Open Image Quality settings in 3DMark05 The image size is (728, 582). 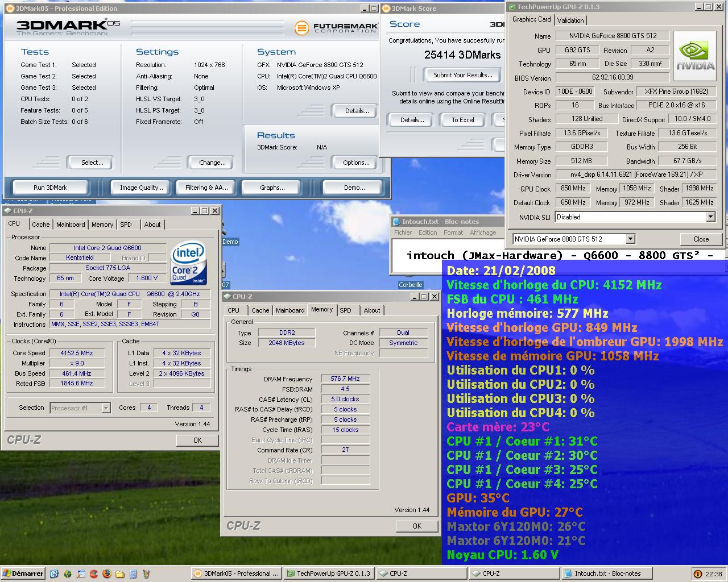[141, 188]
